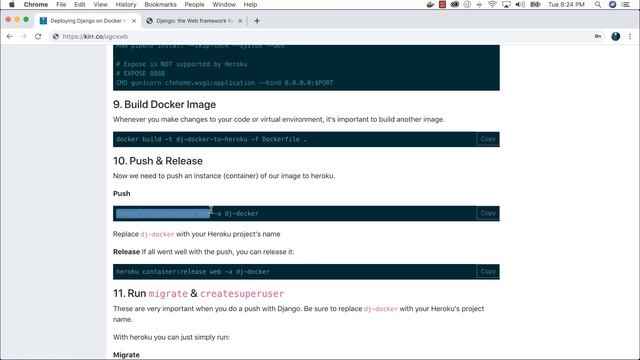Viewport: 640px width, 360px height.
Task: Open volume control in menu bar
Action: [x=520, y=4]
